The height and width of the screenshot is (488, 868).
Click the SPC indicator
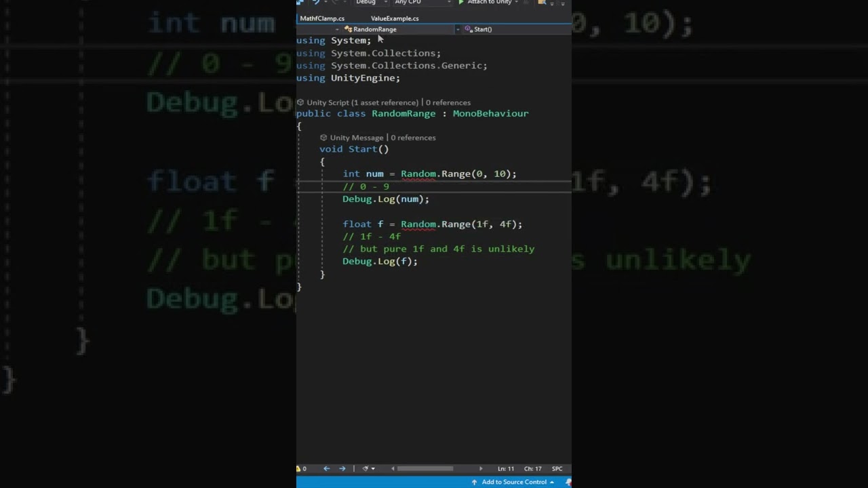[x=557, y=468]
